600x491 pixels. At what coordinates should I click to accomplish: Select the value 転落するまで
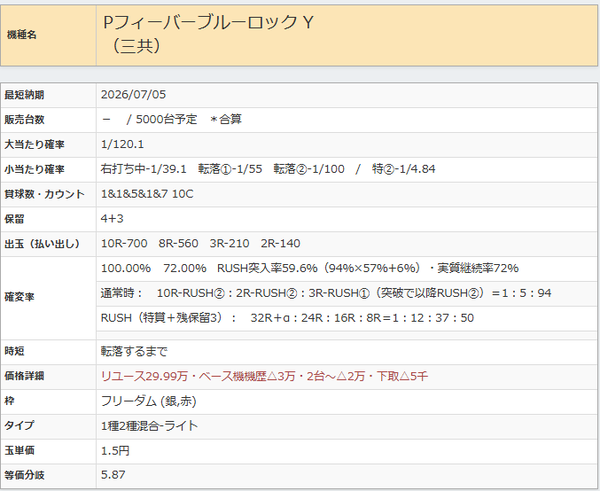click(134, 351)
